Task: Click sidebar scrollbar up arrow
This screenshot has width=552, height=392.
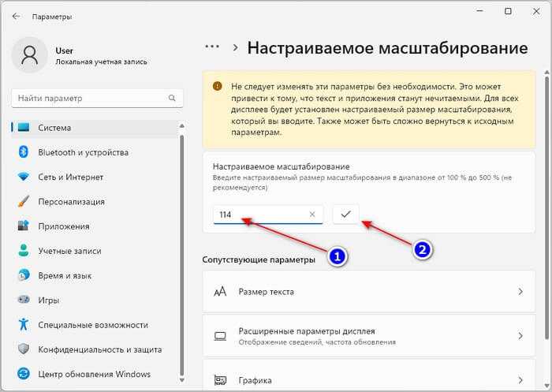Action: tap(181, 125)
